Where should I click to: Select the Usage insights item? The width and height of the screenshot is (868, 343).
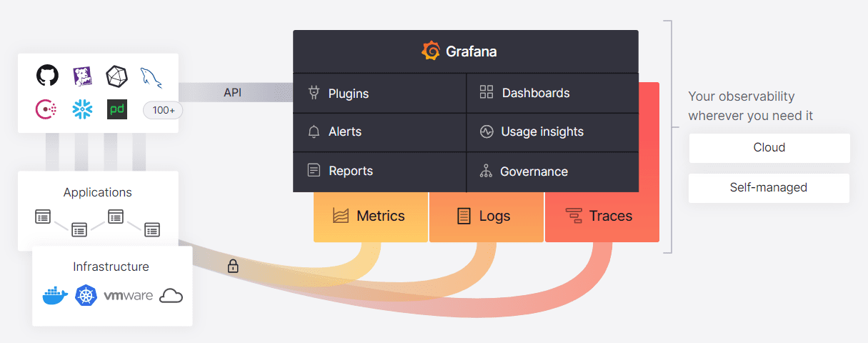coord(553,132)
